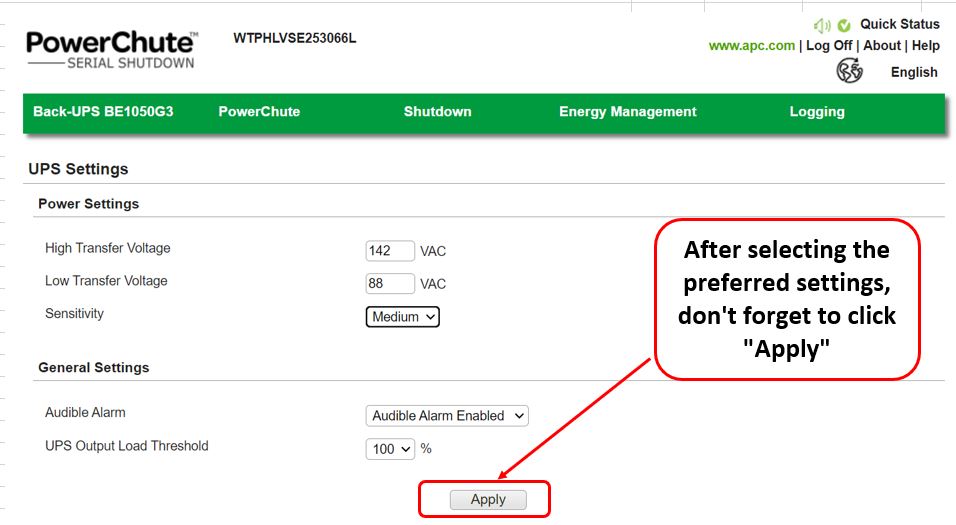The image size is (956, 525).
Task: Click the Low Transfer Voltage label
Action: pyautogui.click(x=106, y=281)
